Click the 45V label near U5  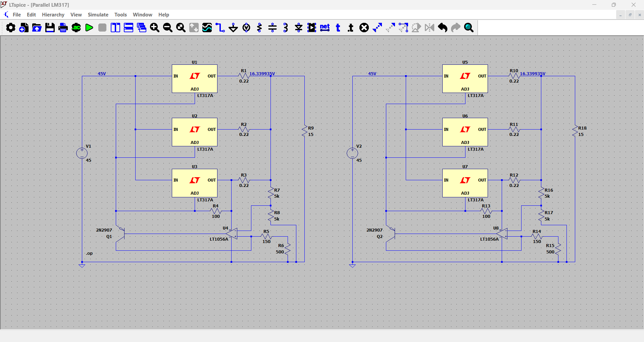(372, 74)
